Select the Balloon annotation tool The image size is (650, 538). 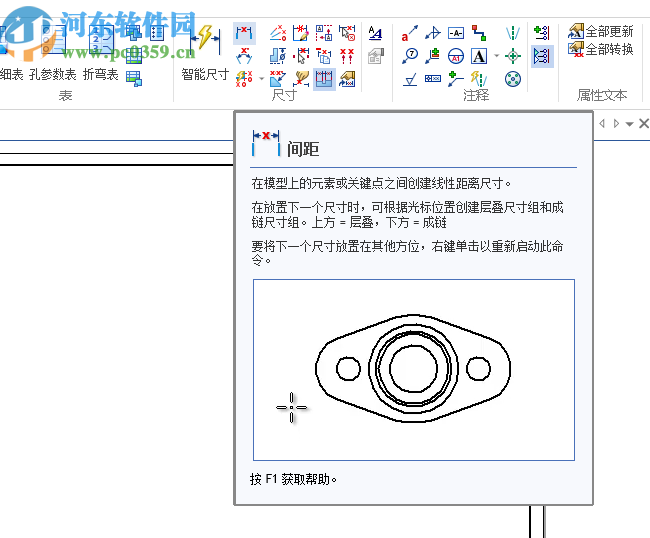(x=410, y=56)
